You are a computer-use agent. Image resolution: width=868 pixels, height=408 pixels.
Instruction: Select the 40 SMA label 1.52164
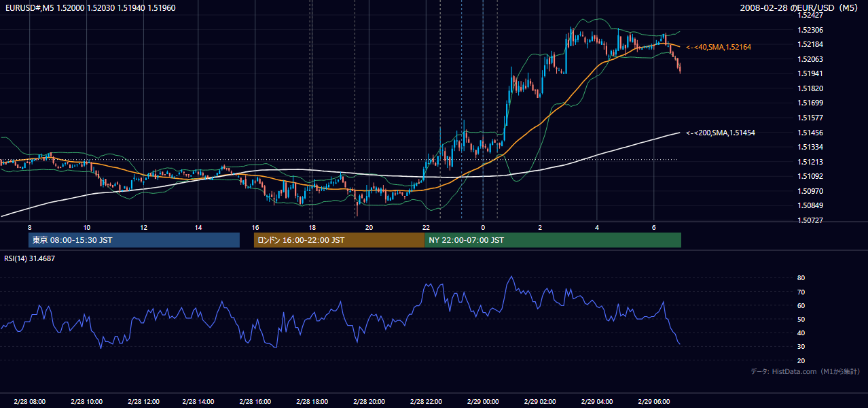click(719, 47)
